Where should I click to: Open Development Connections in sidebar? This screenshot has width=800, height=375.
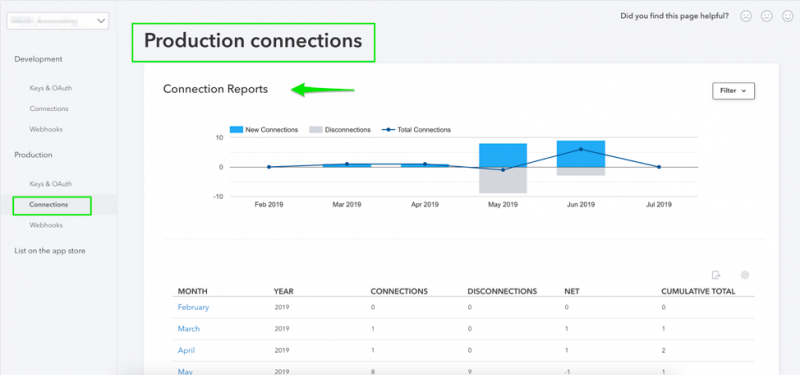[x=48, y=109]
